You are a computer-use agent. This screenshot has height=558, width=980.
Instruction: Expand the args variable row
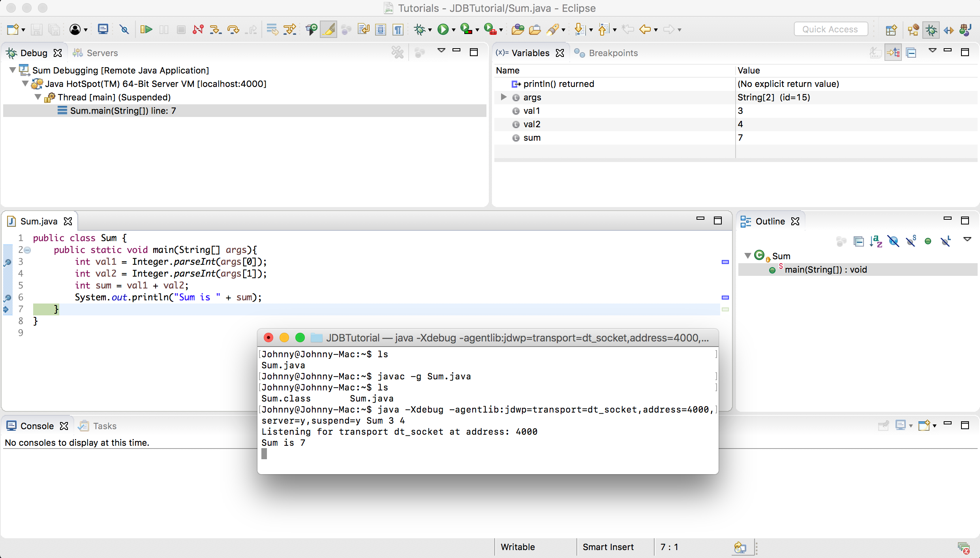click(503, 97)
